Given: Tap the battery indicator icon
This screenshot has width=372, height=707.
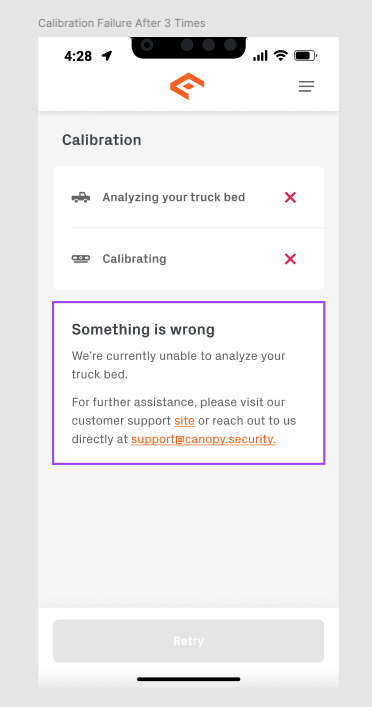Looking at the screenshot, I should pyautogui.click(x=305, y=56).
